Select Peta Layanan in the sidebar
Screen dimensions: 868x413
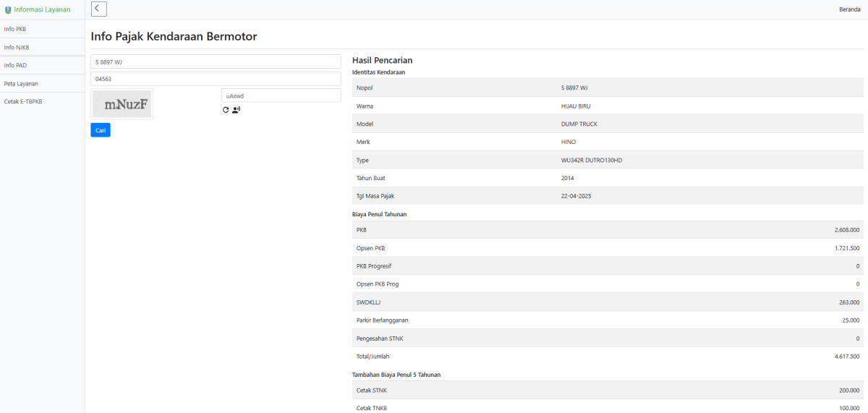pos(21,83)
